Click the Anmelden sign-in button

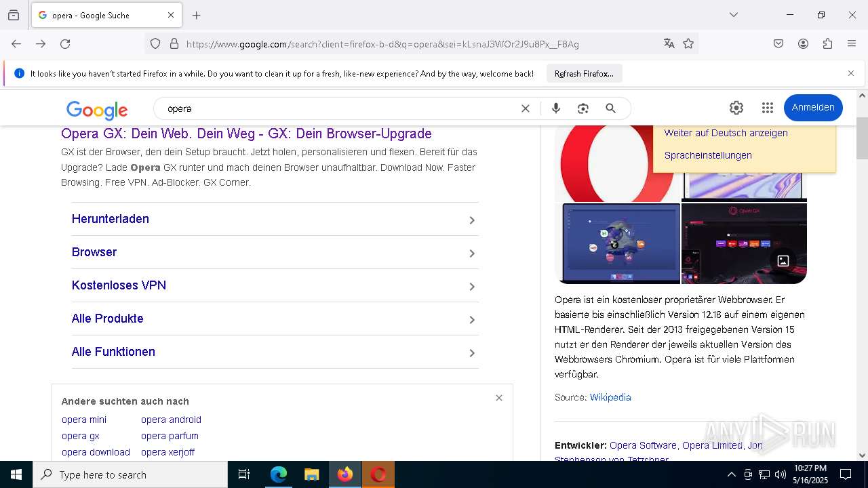[813, 107]
